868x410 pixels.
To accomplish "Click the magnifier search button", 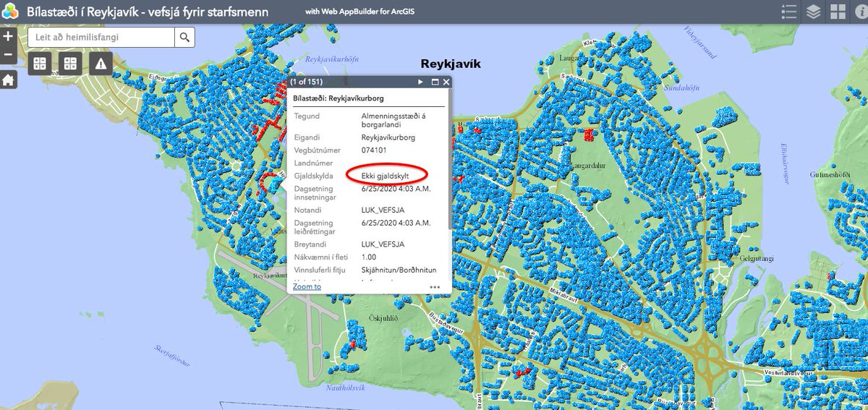I will tap(185, 37).
